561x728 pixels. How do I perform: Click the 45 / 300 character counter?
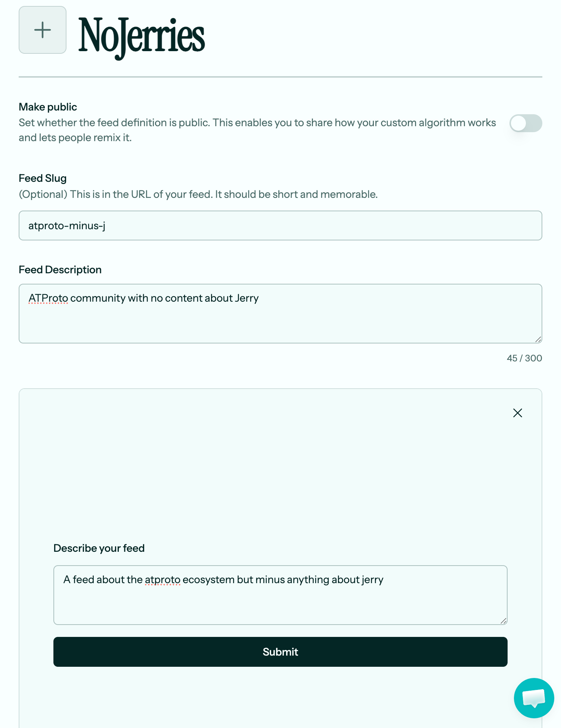tap(524, 358)
